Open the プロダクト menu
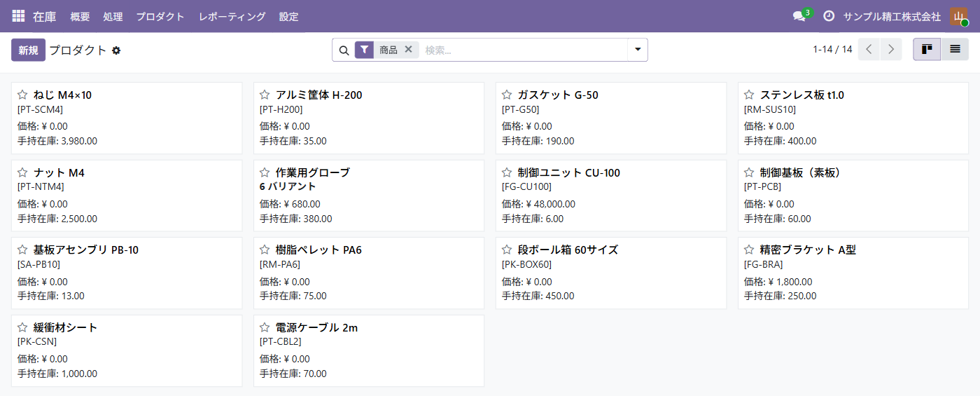The image size is (980, 396). point(160,16)
